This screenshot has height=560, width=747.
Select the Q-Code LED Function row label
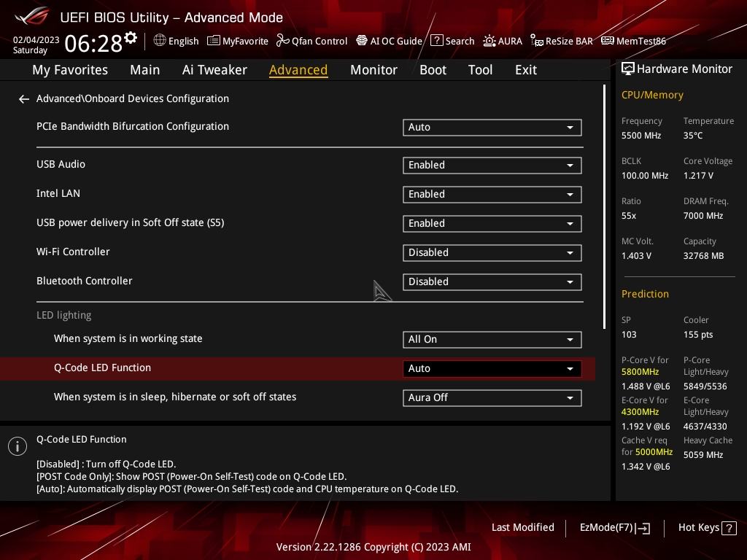102,367
